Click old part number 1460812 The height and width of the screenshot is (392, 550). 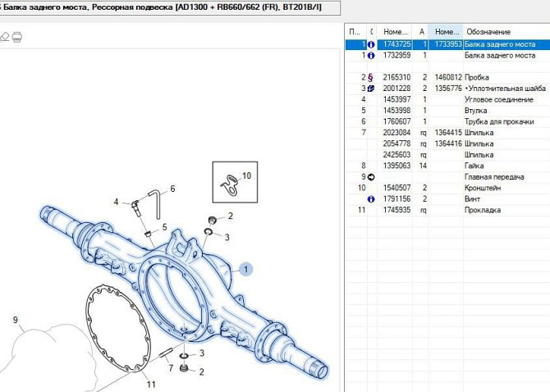[448, 77]
